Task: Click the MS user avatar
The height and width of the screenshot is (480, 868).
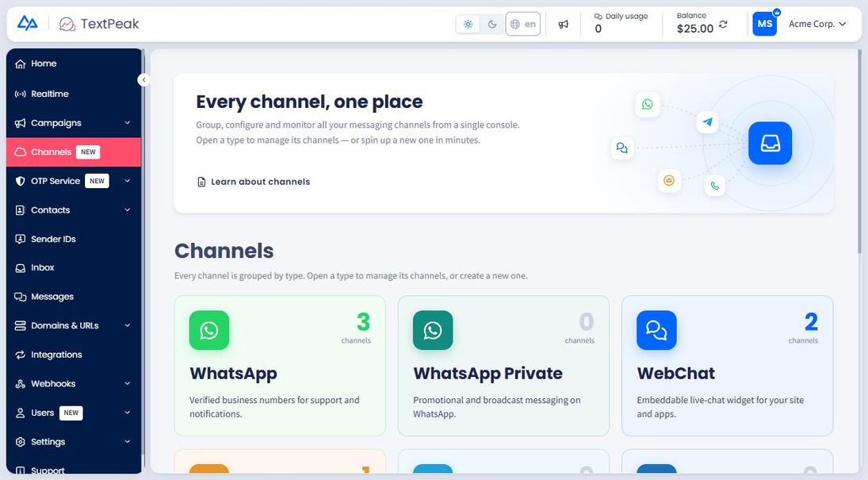Action: click(x=764, y=24)
